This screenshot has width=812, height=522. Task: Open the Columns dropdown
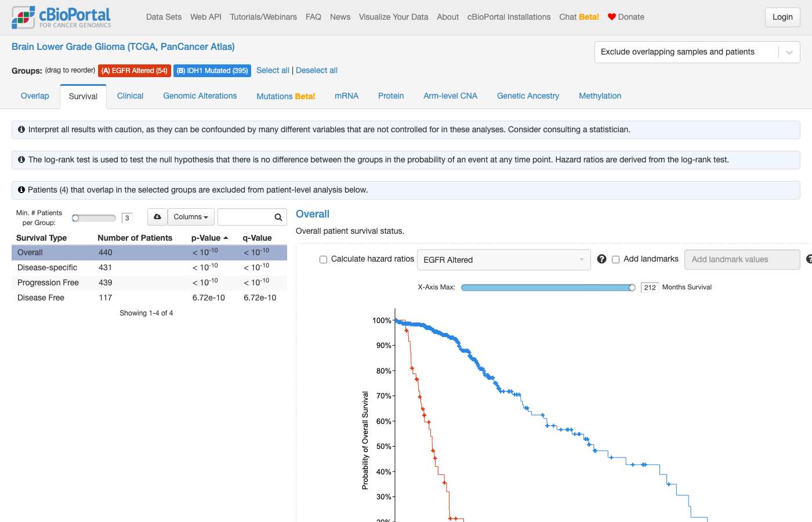(191, 217)
